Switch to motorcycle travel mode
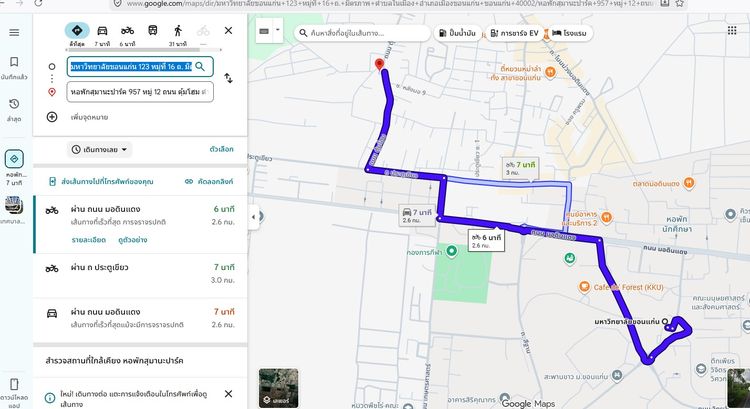Screen dimensions: 750x409 point(127,31)
